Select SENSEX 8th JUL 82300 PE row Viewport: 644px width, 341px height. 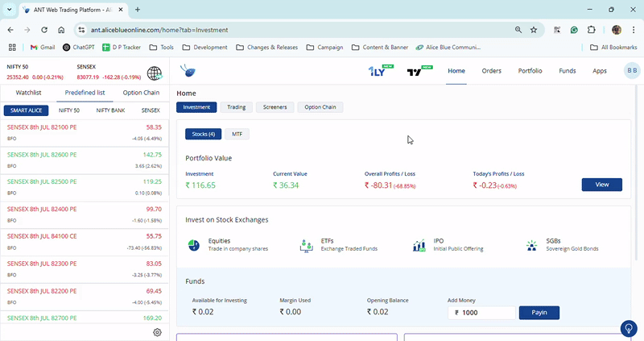pyautogui.click(x=85, y=269)
